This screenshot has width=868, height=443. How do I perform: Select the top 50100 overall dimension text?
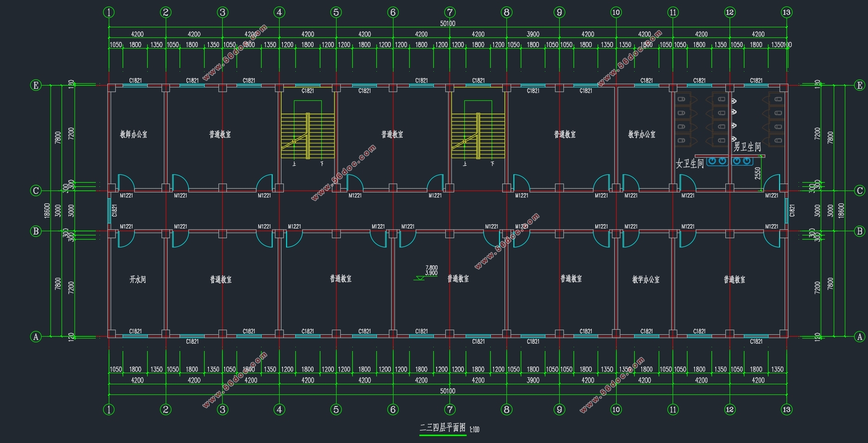(x=447, y=24)
